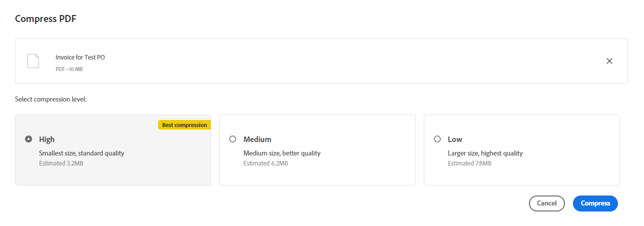The width and height of the screenshot is (644, 226).
Task: Remove the Invoice for Test PO file
Action: point(609,61)
